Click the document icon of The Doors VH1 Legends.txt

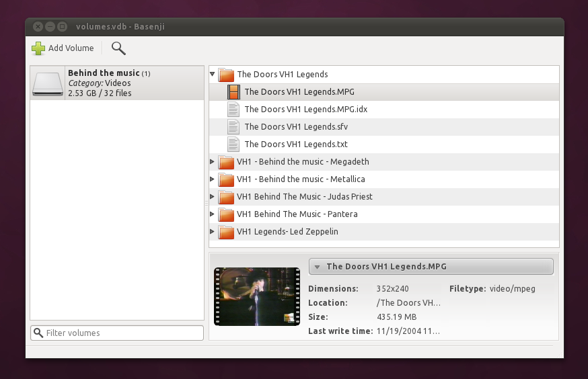(233, 144)
